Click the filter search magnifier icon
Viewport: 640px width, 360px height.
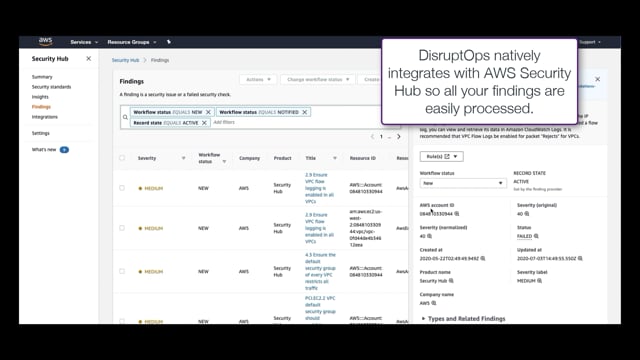pos(125,117)
